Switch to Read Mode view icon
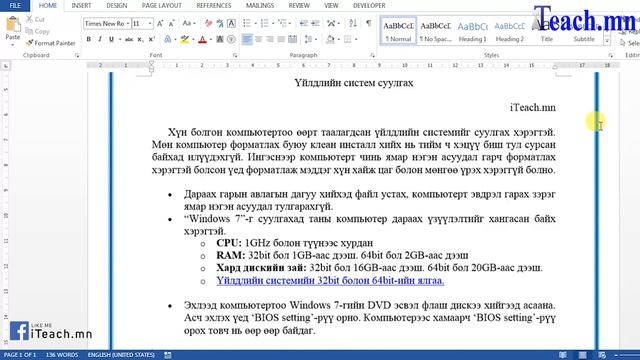640x360 pixels. pos(562,355)
